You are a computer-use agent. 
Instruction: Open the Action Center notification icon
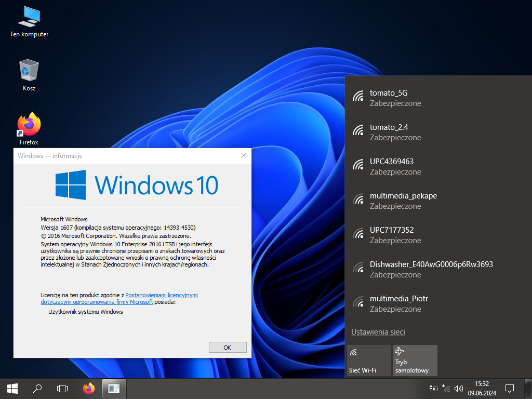[x=510, y=388]
